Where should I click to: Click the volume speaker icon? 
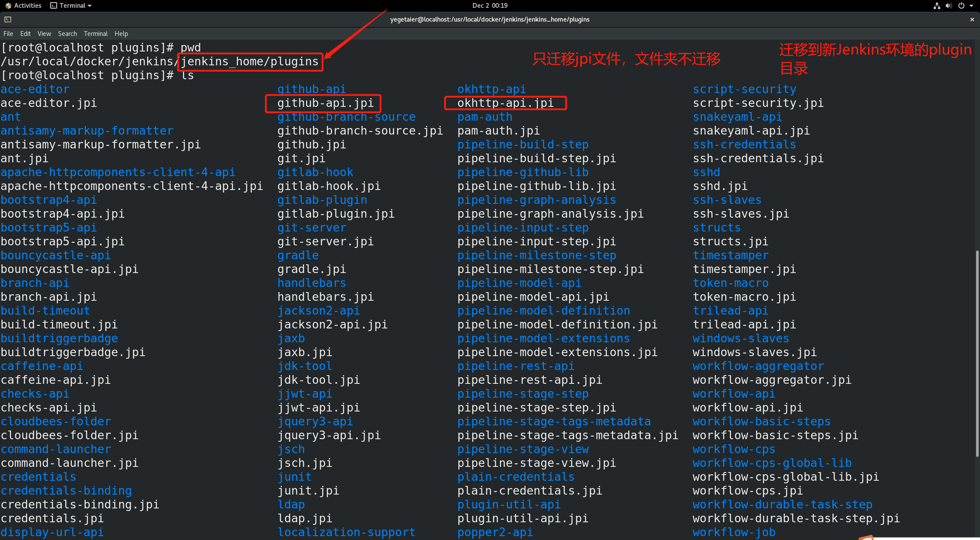(x=948, y=6)
